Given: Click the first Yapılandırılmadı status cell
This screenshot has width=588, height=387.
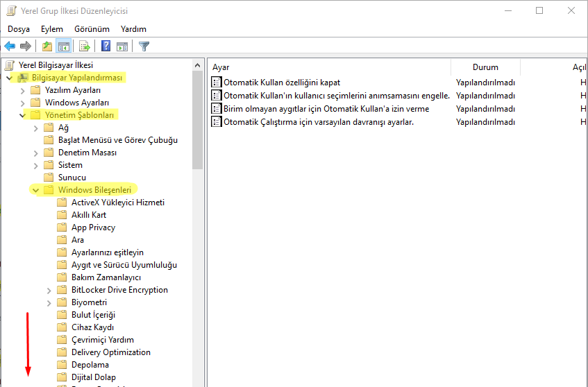Looking at the screenshot, I should coord(485,82).
